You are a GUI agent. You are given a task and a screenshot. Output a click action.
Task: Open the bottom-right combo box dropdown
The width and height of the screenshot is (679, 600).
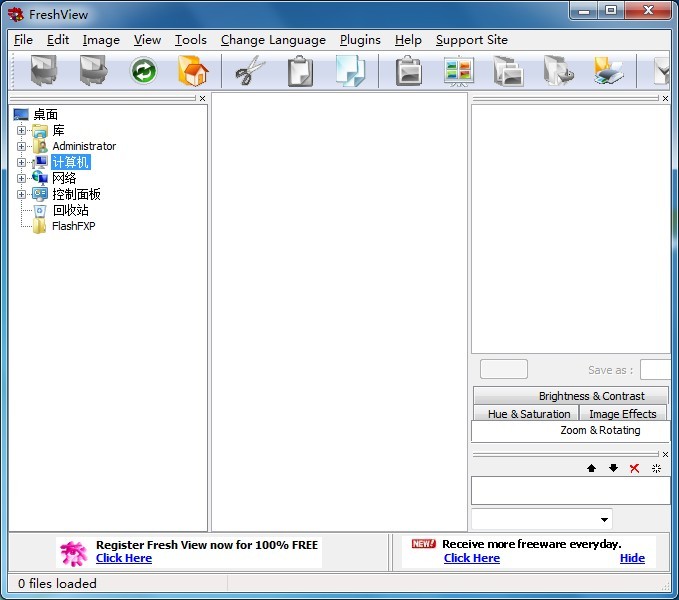coord(604,519)
